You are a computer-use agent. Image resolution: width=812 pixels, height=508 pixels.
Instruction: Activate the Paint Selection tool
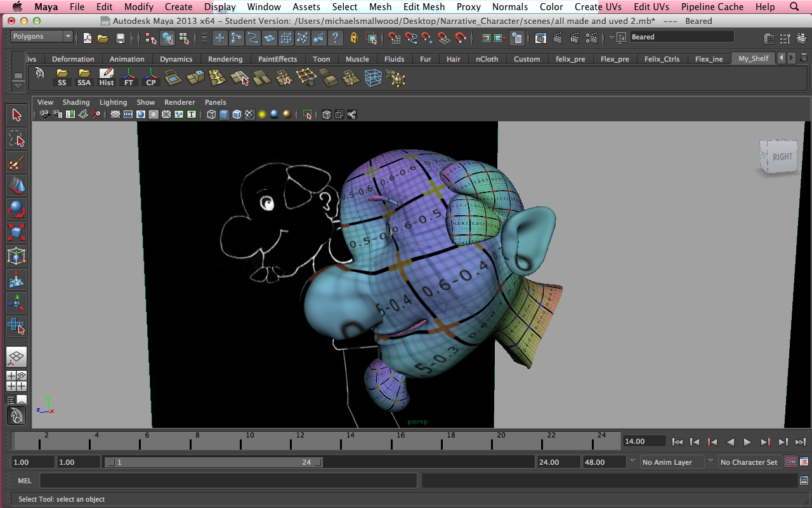(x=16, y=163)
